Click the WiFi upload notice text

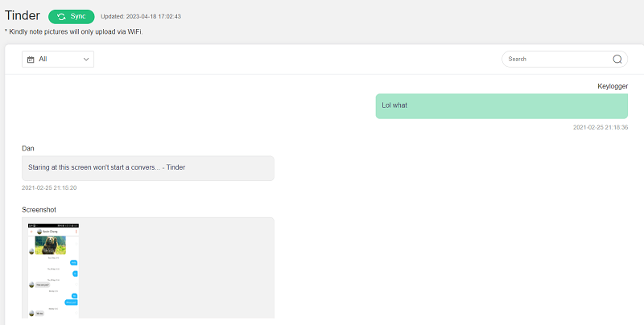pos(73,31)
